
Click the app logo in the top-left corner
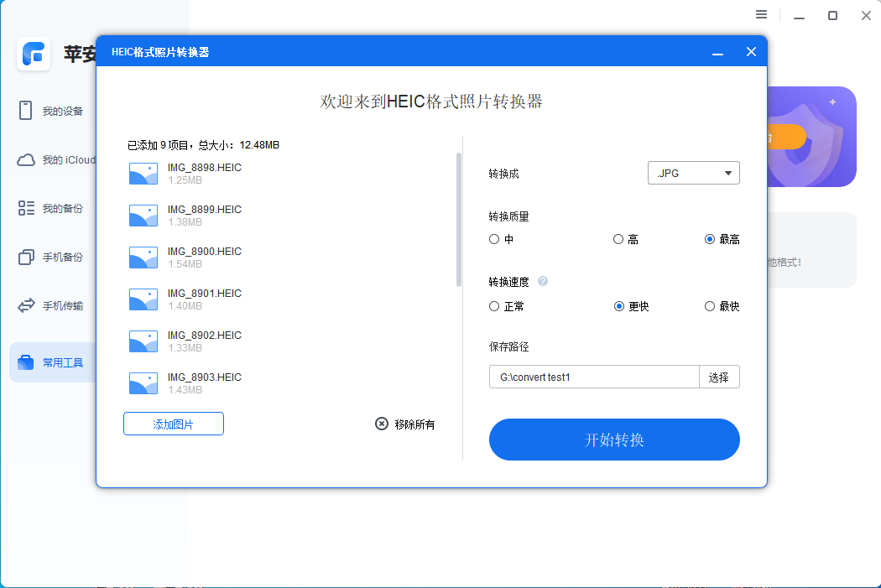coord(34,55)
